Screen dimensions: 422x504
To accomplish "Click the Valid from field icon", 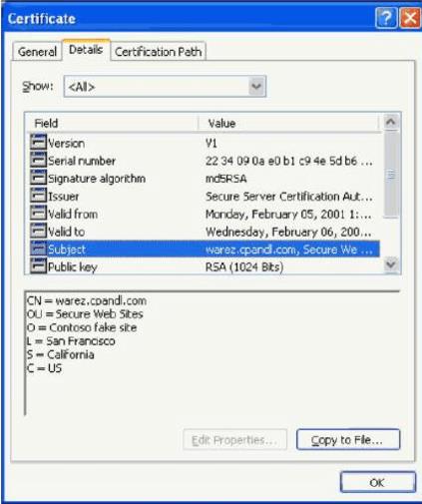I will (x=38, y=214).
